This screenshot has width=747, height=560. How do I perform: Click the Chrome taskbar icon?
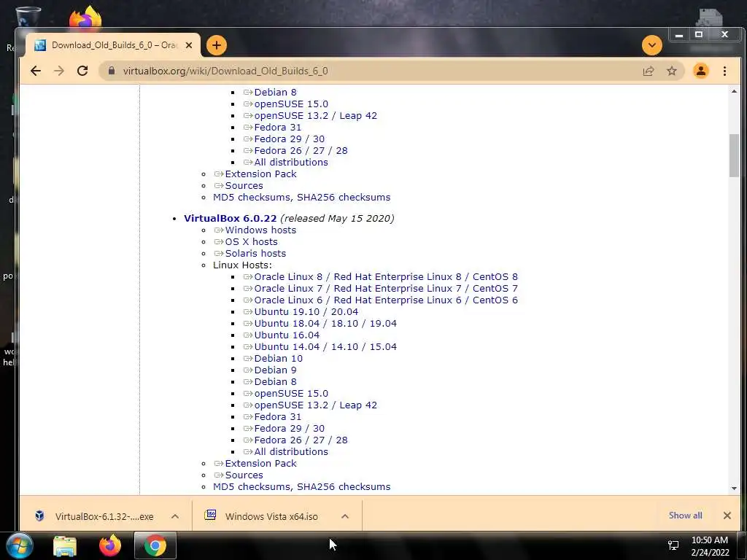point(155,546)
